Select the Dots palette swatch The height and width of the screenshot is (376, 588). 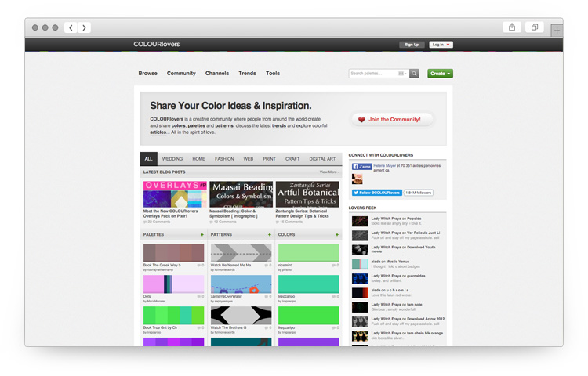[173, 284]
